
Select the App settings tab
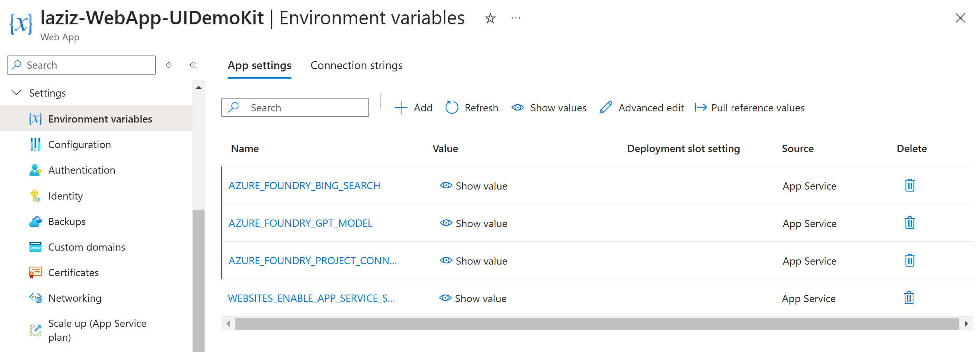(260, 65)
